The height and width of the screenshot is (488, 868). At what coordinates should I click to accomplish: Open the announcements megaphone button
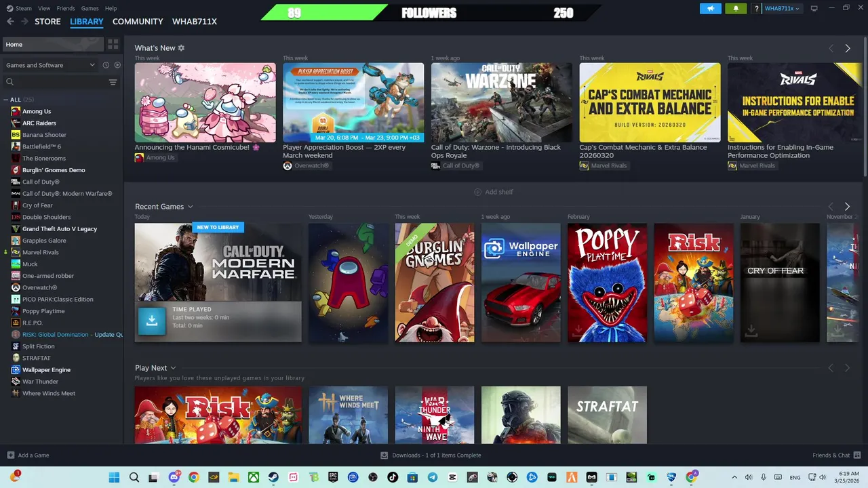coord(711,8)
